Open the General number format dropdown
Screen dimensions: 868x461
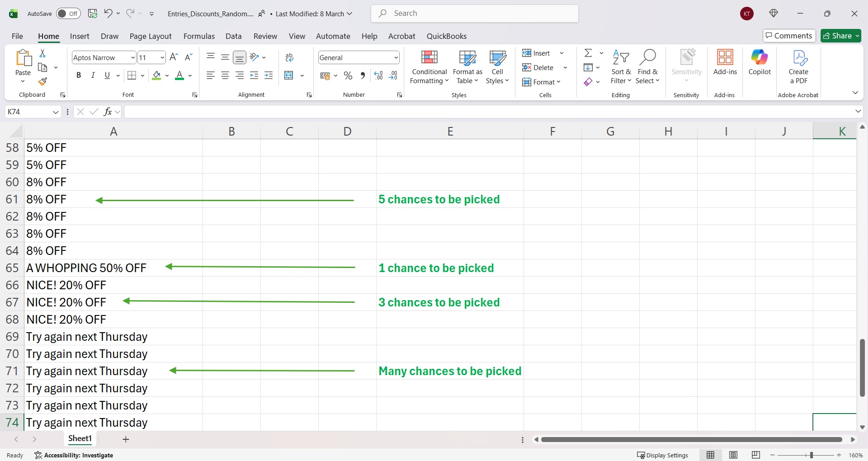pos(396,58)
